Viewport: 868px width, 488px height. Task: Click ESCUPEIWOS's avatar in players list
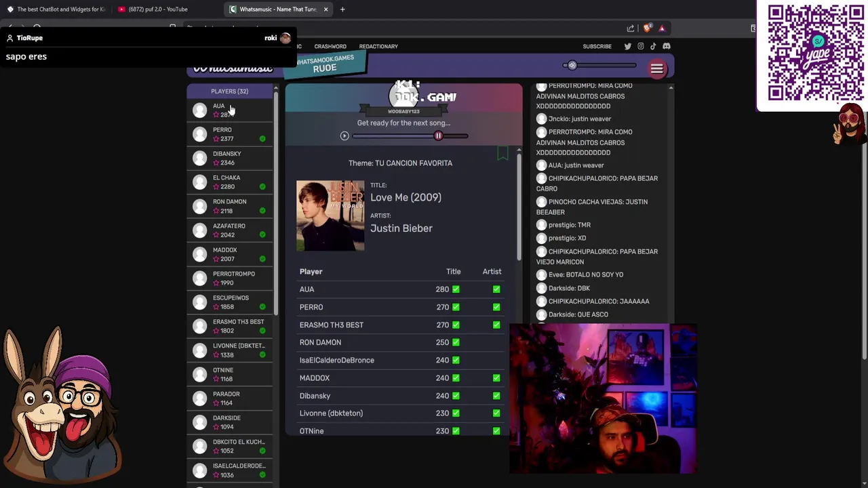coord(199,302)
